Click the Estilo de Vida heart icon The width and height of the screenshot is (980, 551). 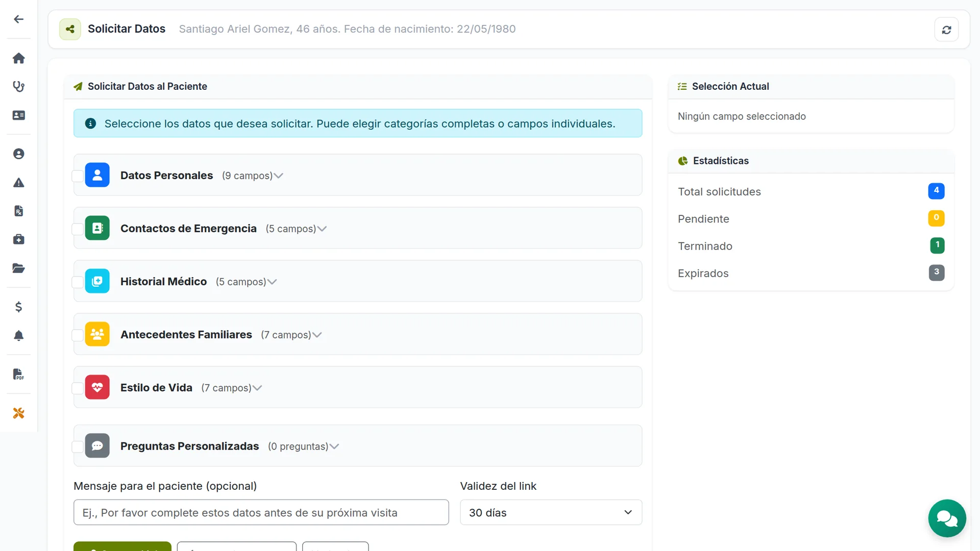(97, 387)
